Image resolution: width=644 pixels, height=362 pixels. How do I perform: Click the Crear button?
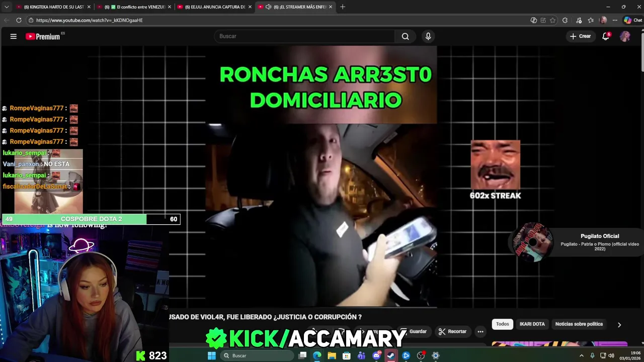click(x=580, y=36)
